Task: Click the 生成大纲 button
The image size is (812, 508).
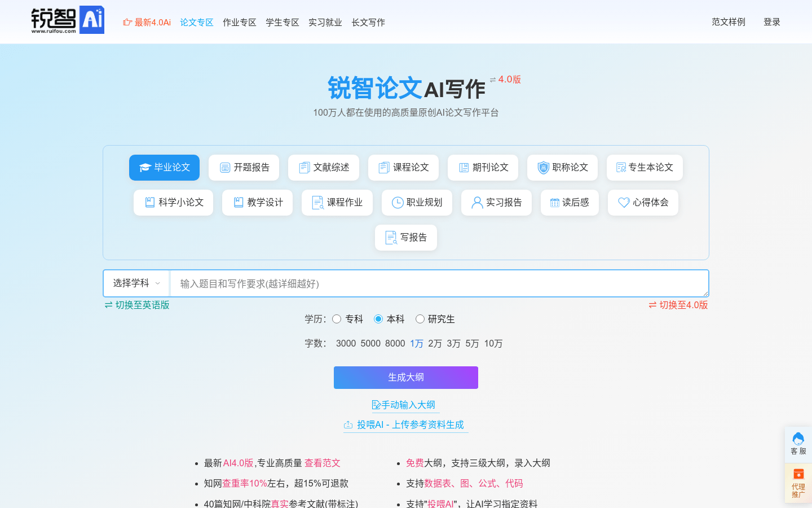Action: click(406, 378)
